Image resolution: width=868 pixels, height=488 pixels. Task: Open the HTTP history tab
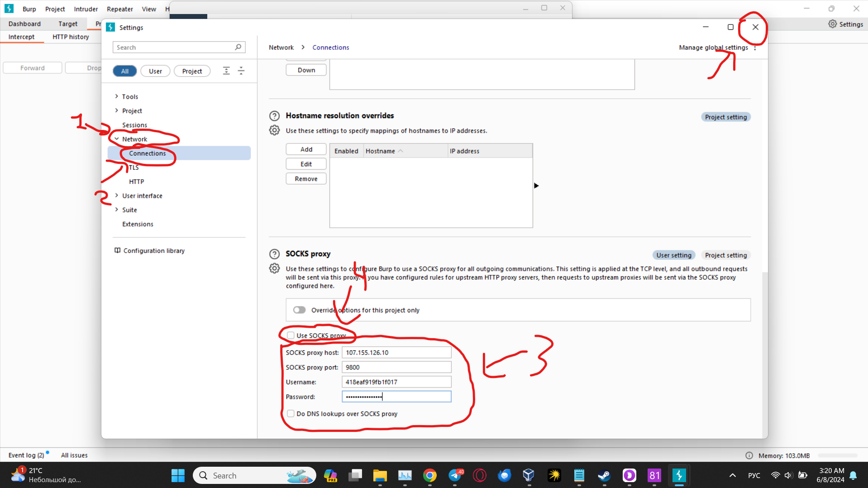tap(71, 37)
